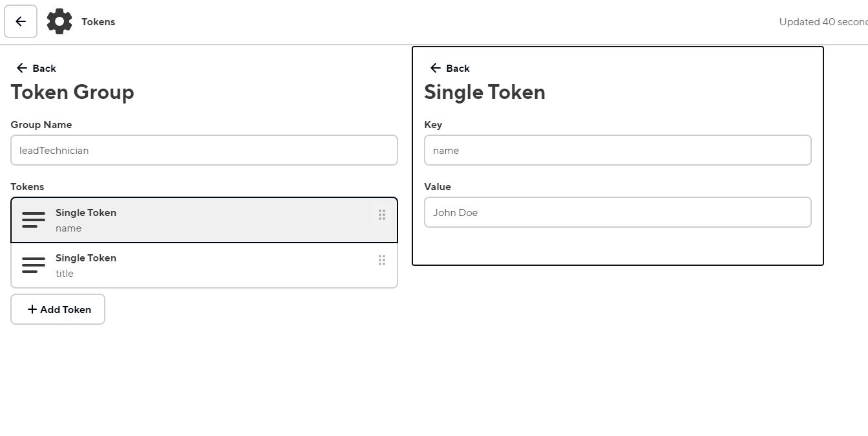Go Back from the Token Group panel
Screen dimensions: 868x436
(44, 68)
